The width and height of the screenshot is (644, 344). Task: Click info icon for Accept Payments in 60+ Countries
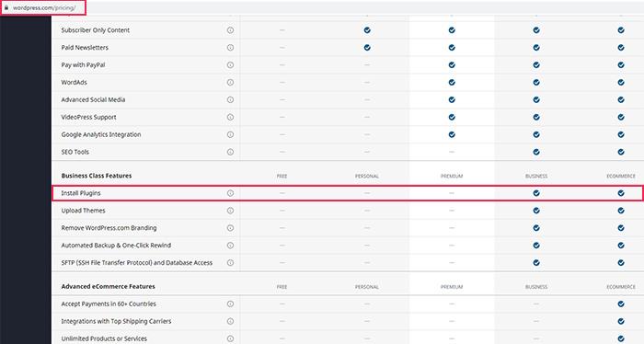[x=230, y=304]
